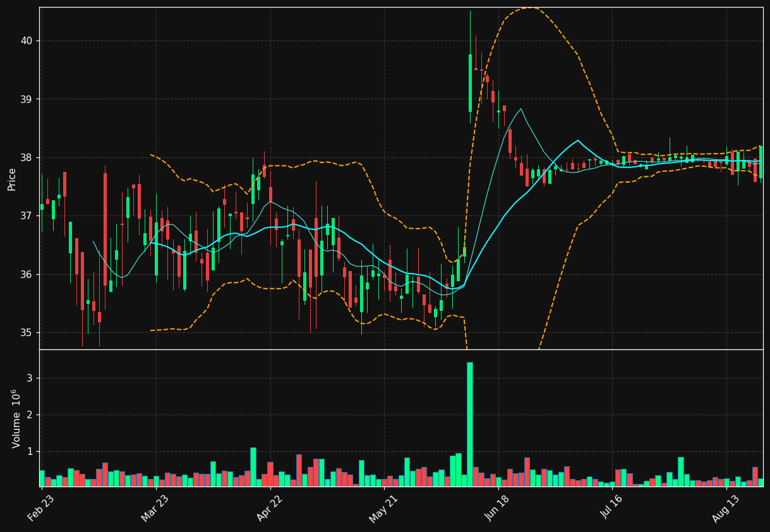Click the Price axis title

(x=12, y=179)
